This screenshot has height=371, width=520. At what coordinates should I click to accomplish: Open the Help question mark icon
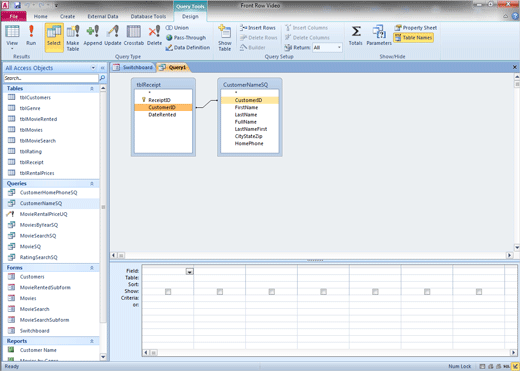point(515,16)
